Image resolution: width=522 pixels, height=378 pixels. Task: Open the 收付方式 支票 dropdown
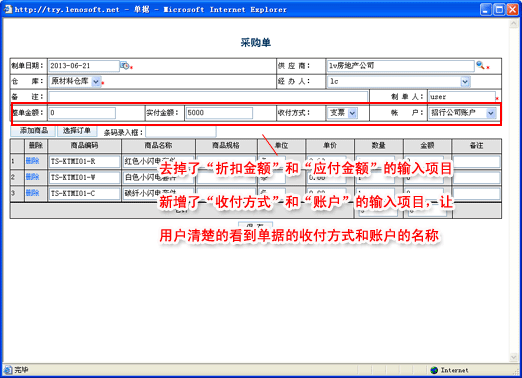click(x=352, y=113)
